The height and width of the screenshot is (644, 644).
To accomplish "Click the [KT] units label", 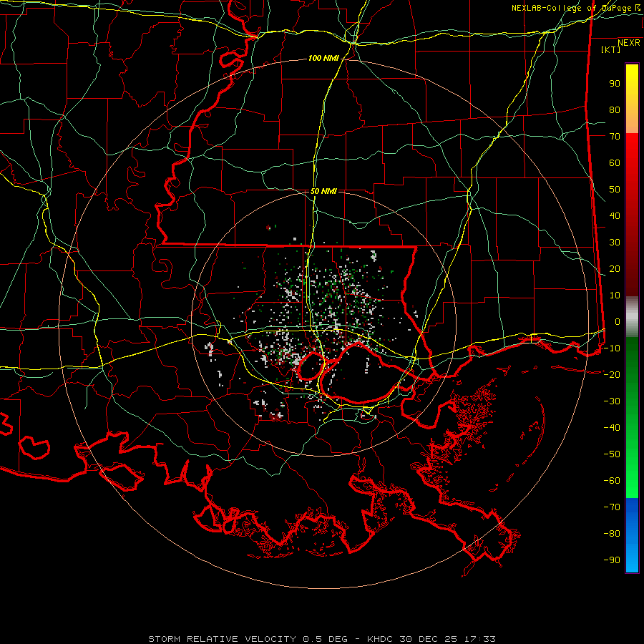I will tap(611, 49).
